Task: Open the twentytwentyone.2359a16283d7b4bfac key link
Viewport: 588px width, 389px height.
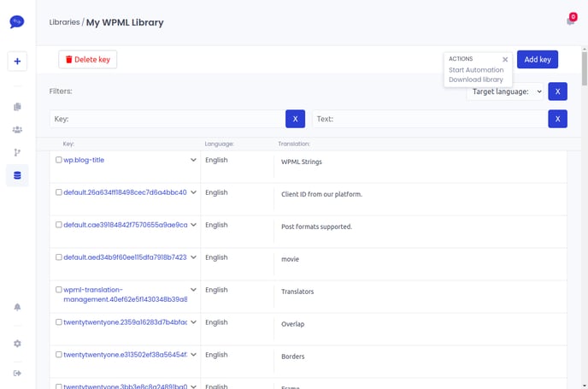Action: 126,321
